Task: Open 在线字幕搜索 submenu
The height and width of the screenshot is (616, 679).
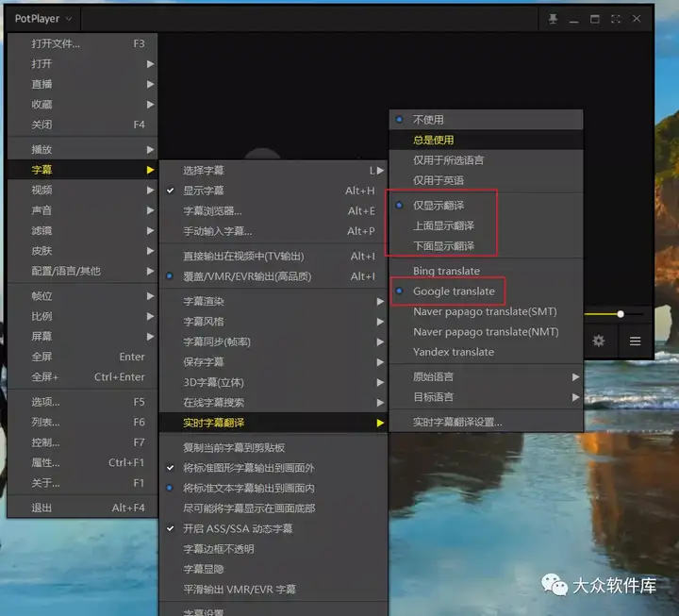Action: point(273,403)
